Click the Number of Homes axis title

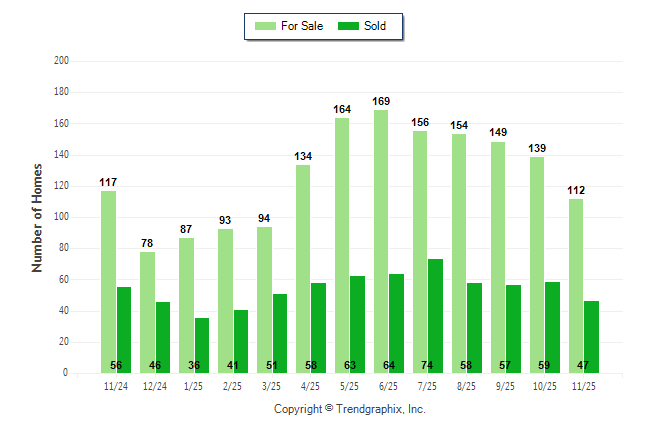37,217
